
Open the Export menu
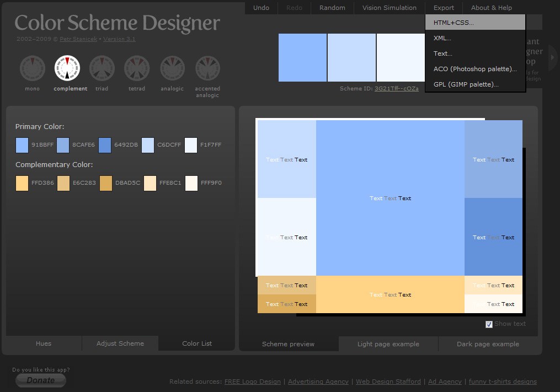click(x=444, y=8)
